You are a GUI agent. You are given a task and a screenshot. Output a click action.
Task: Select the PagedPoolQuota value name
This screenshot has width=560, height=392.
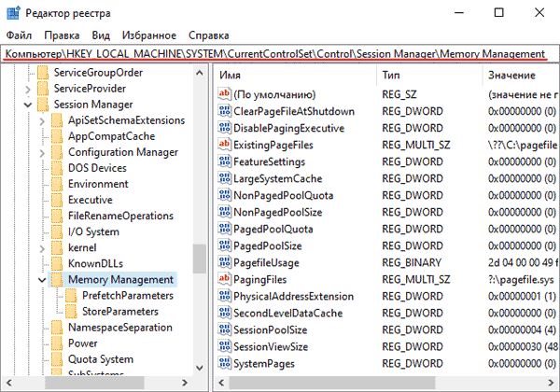coord(273,229)
